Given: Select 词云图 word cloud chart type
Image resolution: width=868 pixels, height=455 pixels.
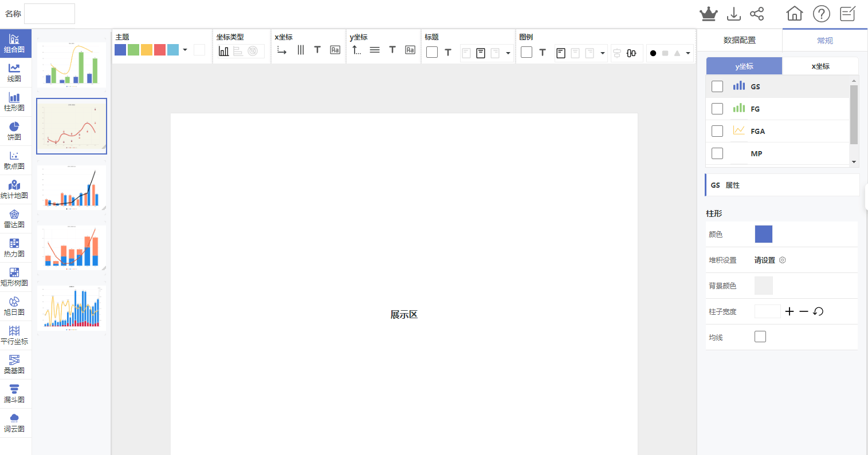Looking at the screenshot, I should pyautogui.click(x=14, y=422).
